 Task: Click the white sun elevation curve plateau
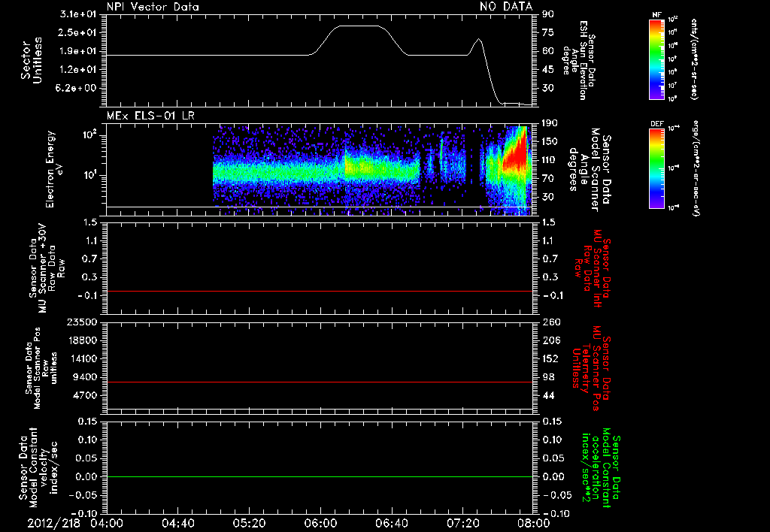[x=359, y=26]
